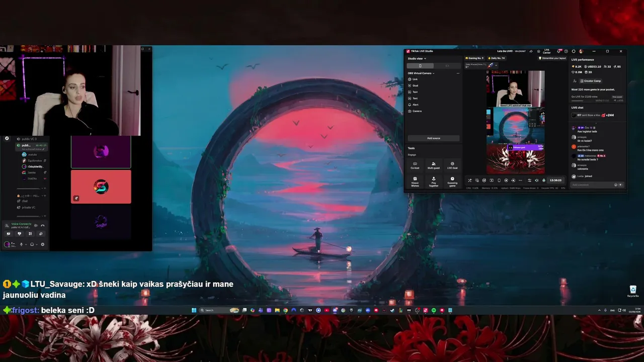Open the TikTok icon in the taskbar
The image size is (644, 362).
(425, 310)
